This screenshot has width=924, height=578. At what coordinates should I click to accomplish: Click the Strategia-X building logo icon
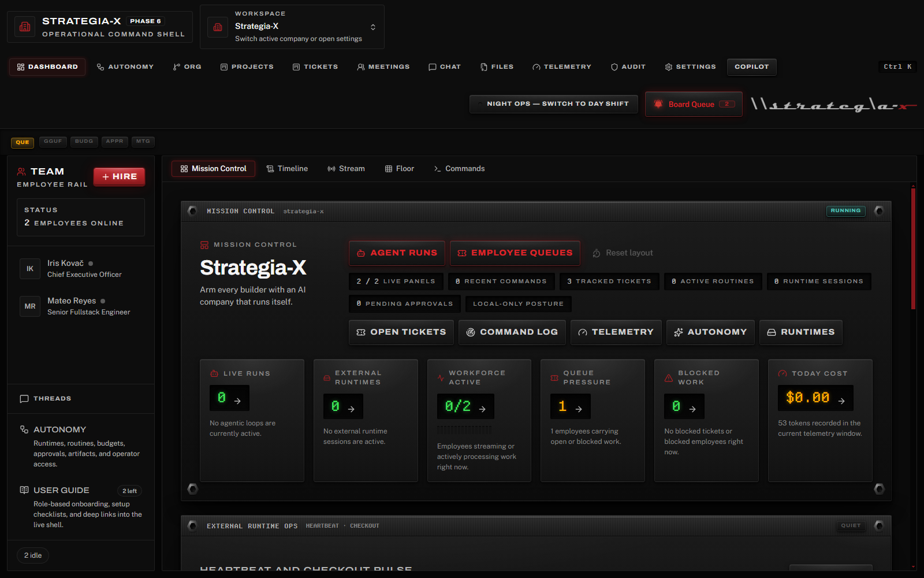point(25,27)
